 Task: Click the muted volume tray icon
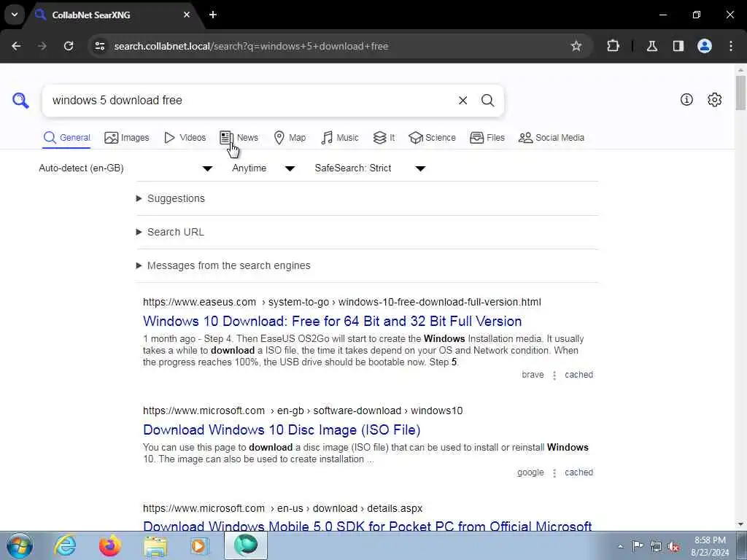point(673,547)
